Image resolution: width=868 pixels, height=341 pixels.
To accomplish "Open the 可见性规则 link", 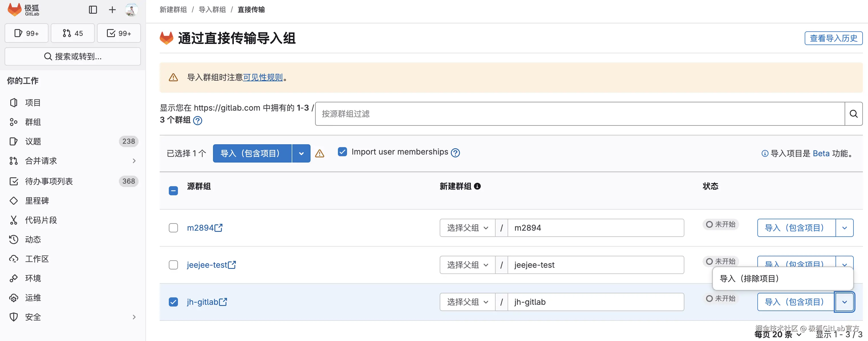I will pos(263,77).
